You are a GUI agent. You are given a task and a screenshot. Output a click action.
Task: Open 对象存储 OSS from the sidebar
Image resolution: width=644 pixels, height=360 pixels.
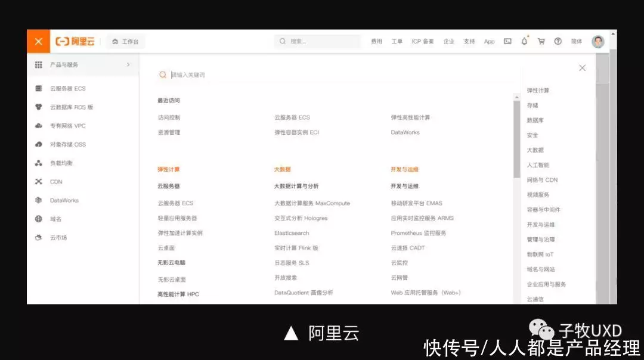pyautogui.click(x=60, y=144)
